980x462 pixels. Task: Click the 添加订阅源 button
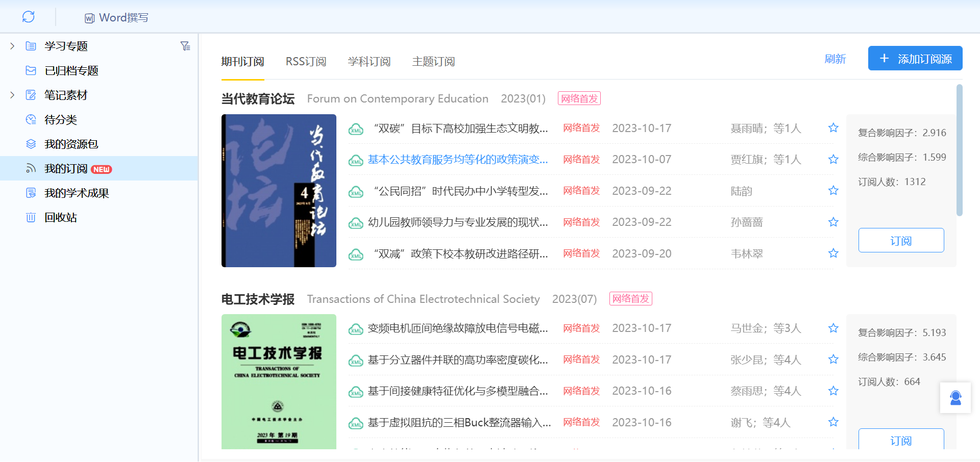pyautogui.click(x=915, y=59)
